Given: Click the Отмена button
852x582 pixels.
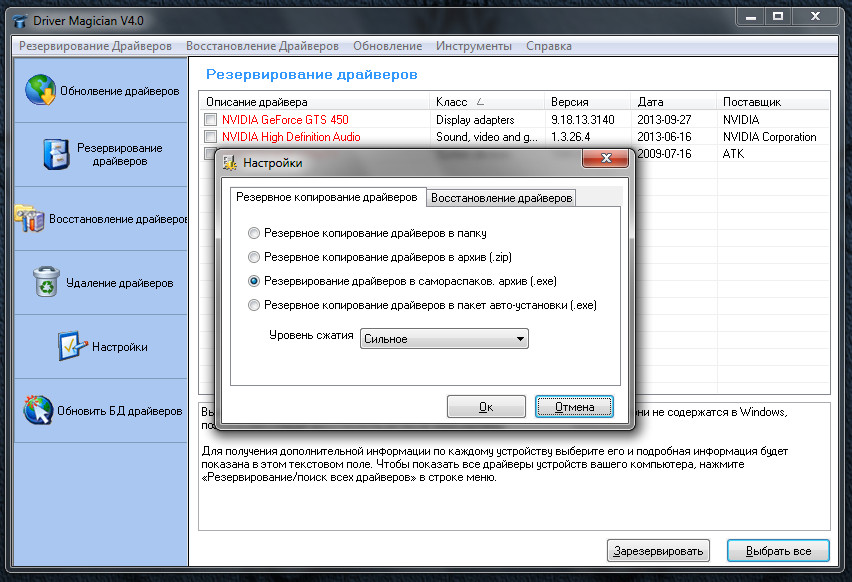Looking at the screenshot, I should (x=574, y=406).
